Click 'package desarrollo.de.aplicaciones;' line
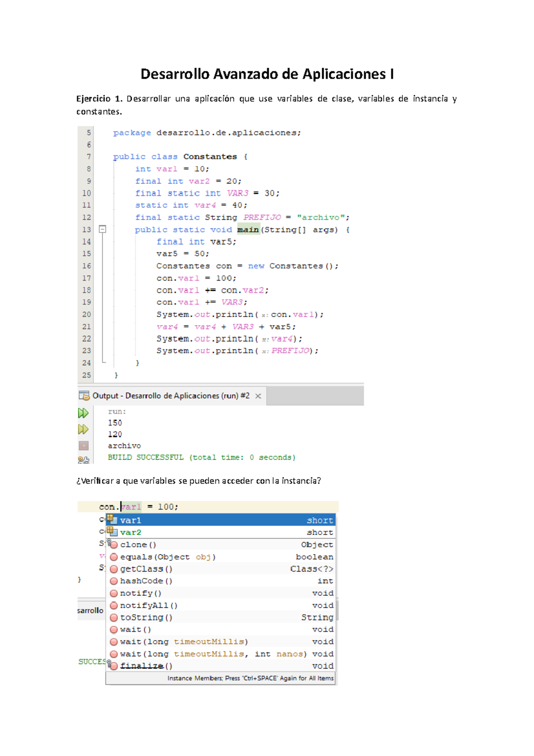Viewport: 534px width, 756px height. tap(206, 133)
